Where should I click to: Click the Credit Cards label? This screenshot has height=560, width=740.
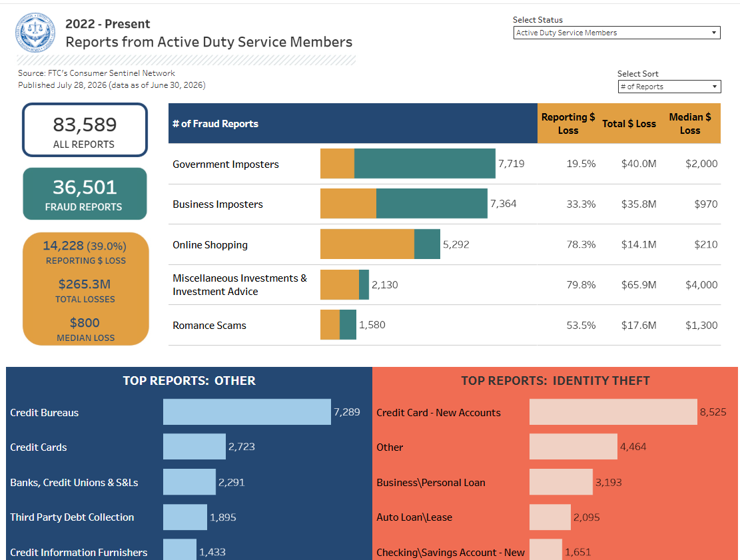39,447
